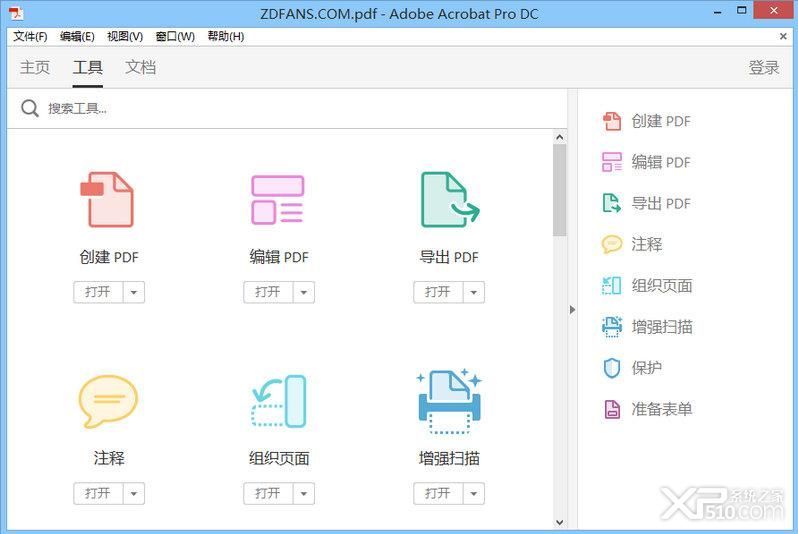Viewport: 798px width, 534px height.
Task: Close the document with menu bar X
Action: [x=783, y=36]
